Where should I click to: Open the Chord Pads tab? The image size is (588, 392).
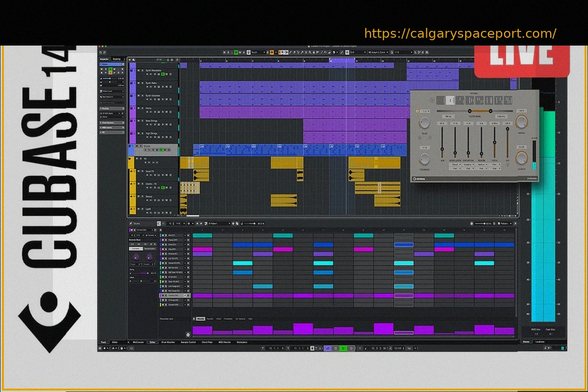(207, 342)
